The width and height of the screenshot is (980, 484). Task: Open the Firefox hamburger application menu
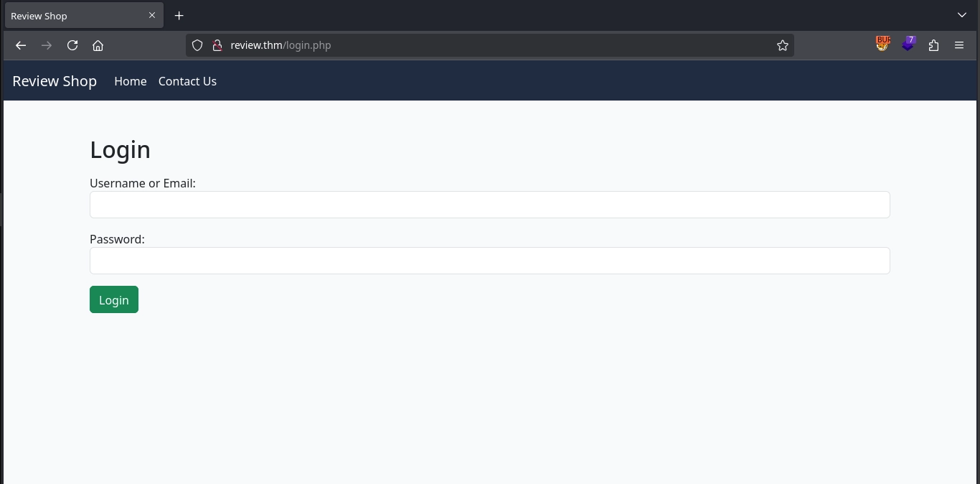pyautogui.click(x=959, y=45)
